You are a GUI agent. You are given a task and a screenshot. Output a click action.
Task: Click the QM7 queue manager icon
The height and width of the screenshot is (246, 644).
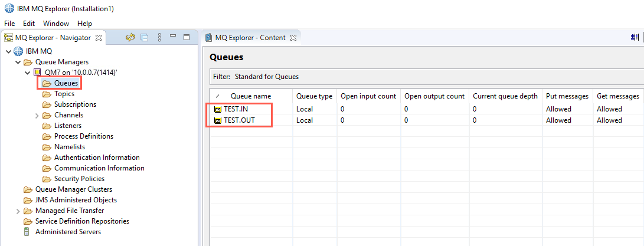(x=37, y=73)
